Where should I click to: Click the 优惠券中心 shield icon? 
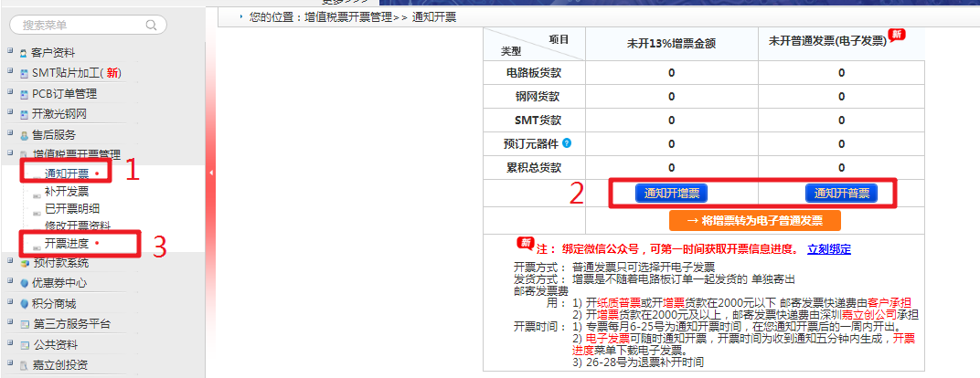coord(24,283)
